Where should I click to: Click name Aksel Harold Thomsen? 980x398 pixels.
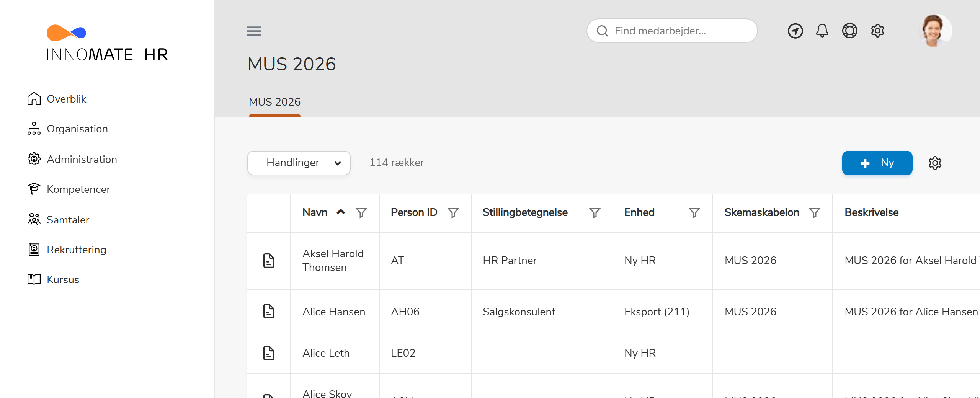click(x=333, y=260)
